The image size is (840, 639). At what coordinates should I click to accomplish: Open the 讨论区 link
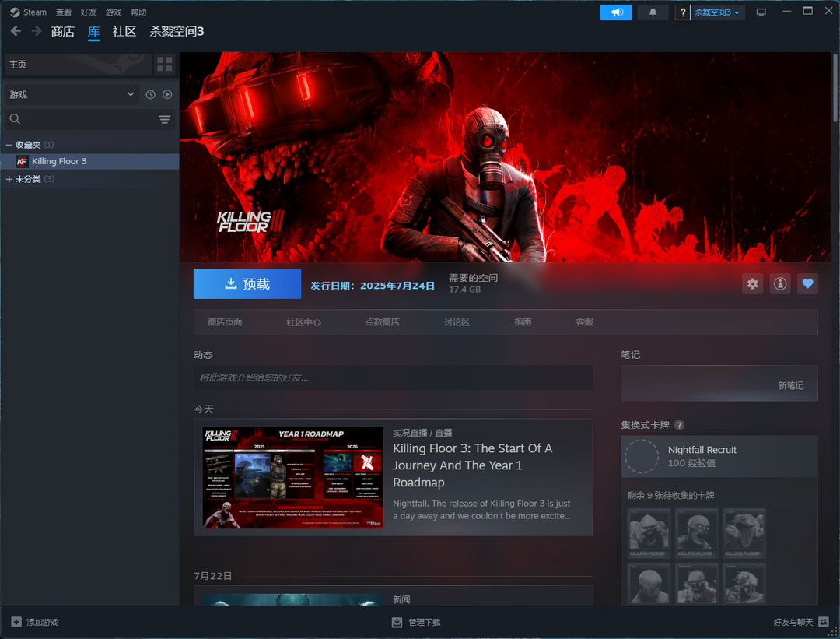pos(457,321)
